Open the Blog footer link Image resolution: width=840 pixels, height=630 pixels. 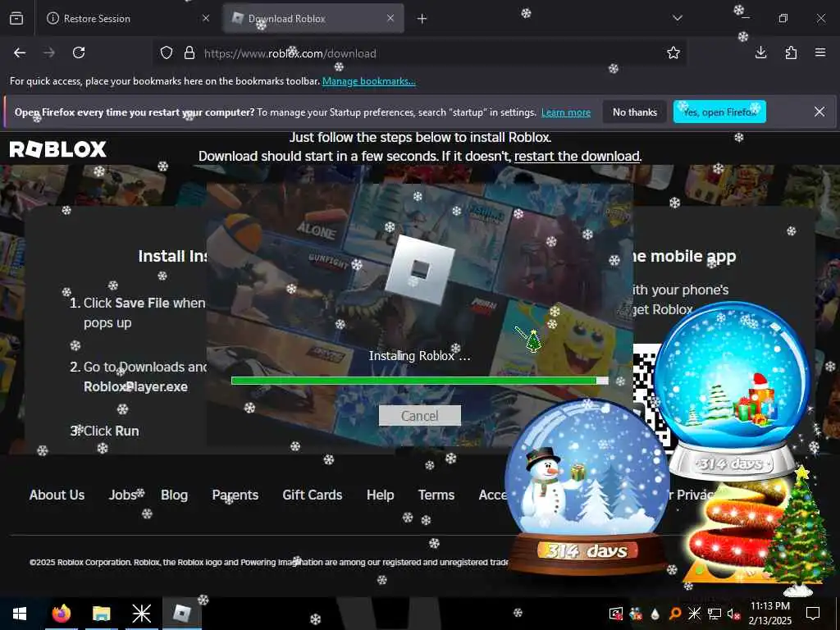click(x=175, y=495)
